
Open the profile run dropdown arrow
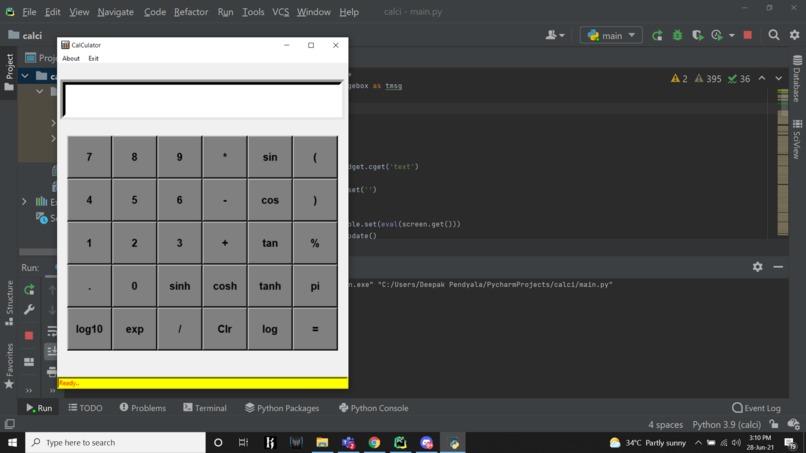pos(731,36)
